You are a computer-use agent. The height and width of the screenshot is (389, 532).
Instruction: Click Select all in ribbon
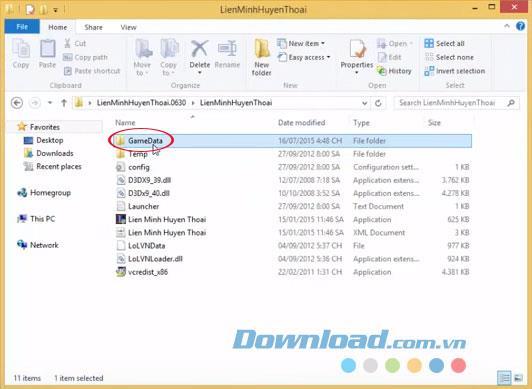[x=444, y=43]
